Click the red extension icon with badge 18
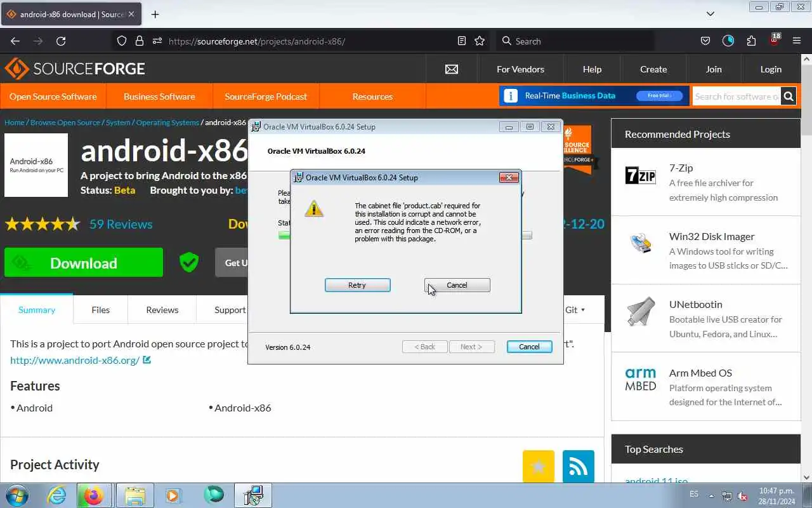The height and width of the screenshot is (508, 812). (x=774, y=39)
